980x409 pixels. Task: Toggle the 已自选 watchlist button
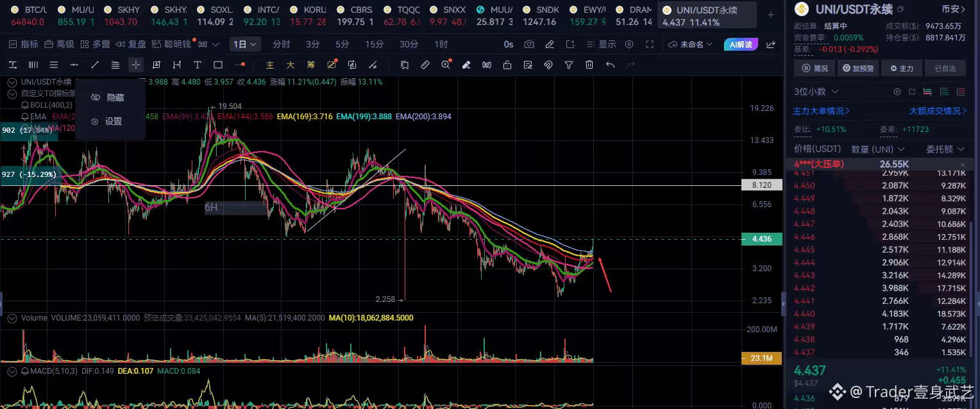tap(945, 69)
